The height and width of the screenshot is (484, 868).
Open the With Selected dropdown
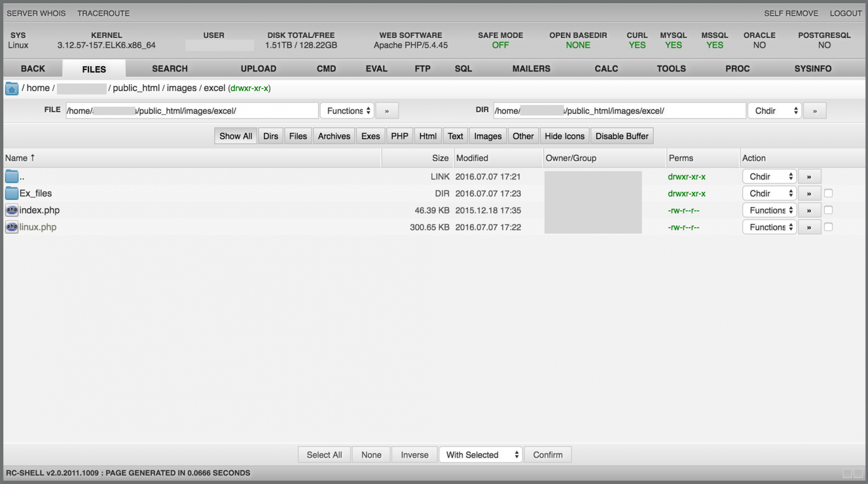tap(481, 455)
